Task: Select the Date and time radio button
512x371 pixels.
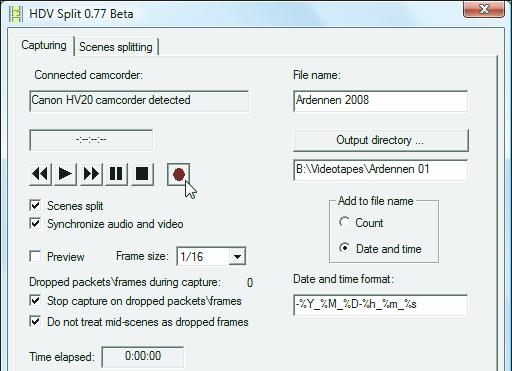Action: coord(344,248)
